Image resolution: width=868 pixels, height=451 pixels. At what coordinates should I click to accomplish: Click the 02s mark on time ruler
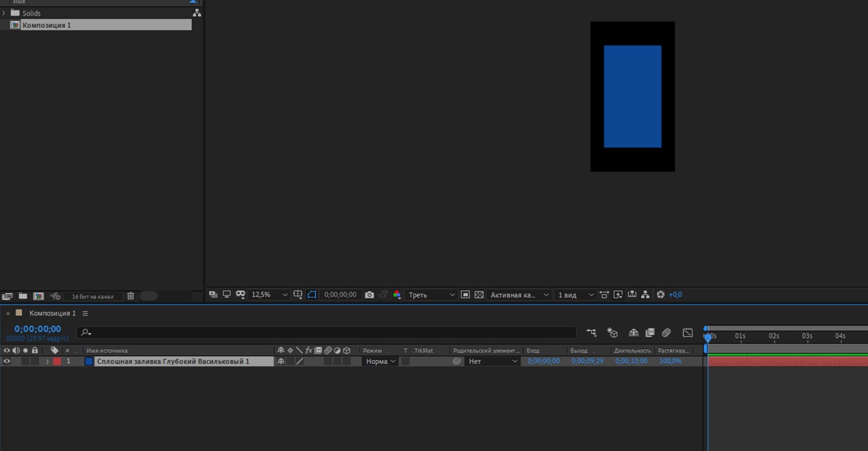point(774,336)
